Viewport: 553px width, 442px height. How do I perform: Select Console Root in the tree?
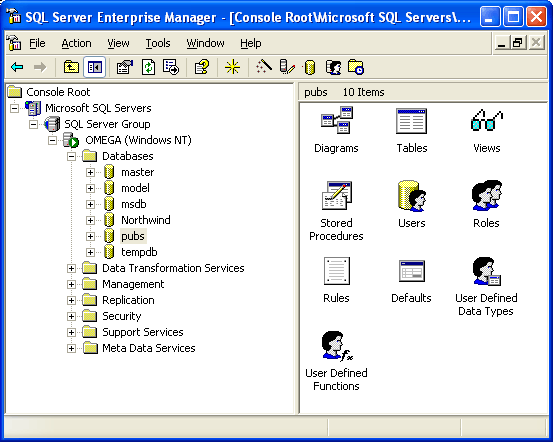tap(58, 92)
